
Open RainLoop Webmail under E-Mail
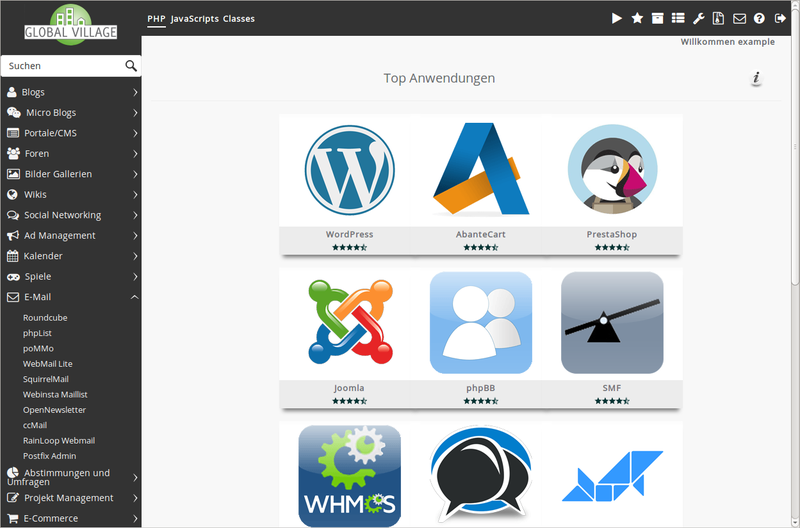(59, 440)
